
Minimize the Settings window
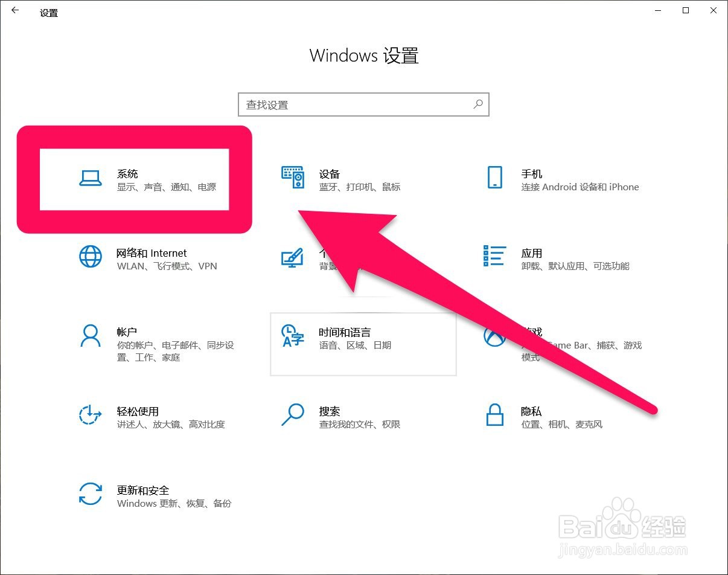tap(658, 10)
